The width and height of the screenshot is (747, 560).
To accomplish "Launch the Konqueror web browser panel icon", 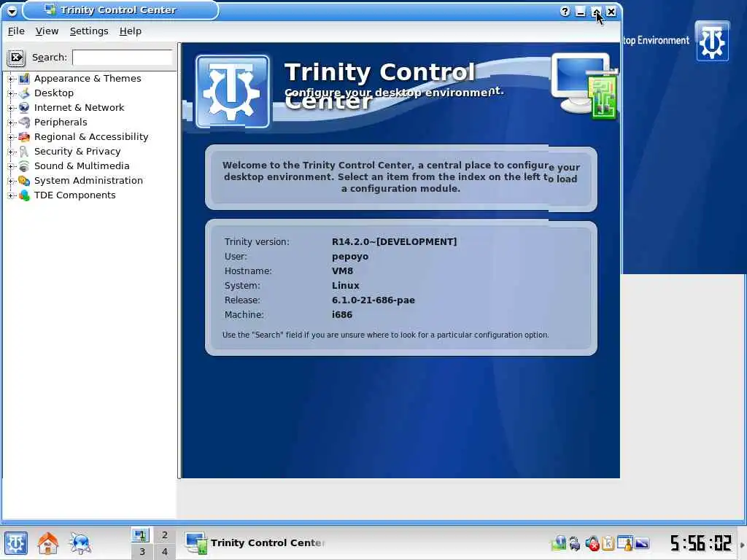I will pyautogui.click(x=80, y=542).
